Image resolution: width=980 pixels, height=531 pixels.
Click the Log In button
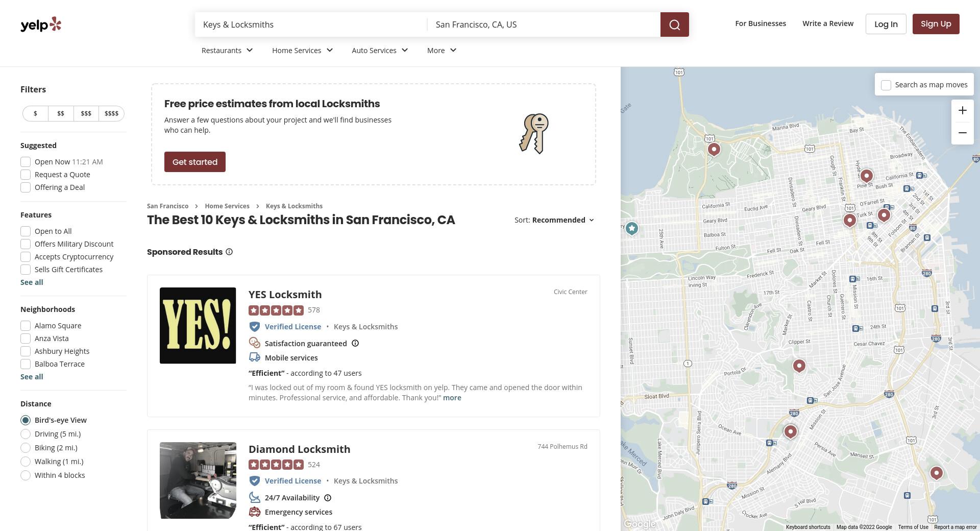coord(886,24)
